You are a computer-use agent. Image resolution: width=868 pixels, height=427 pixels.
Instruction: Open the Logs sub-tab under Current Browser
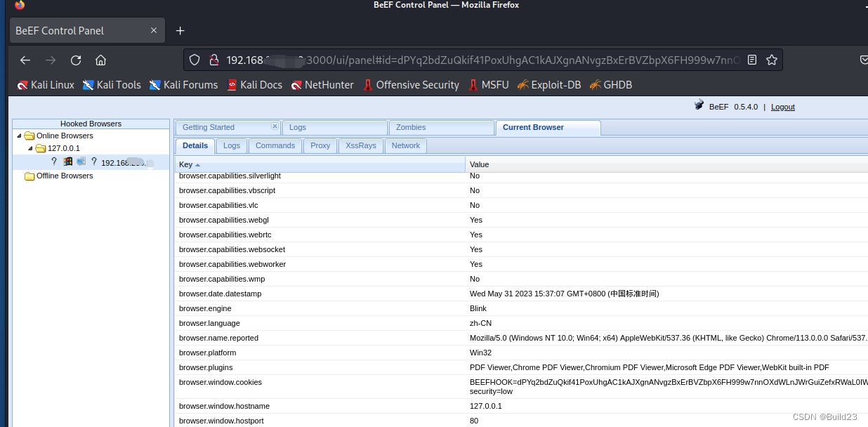click(232, 145)
